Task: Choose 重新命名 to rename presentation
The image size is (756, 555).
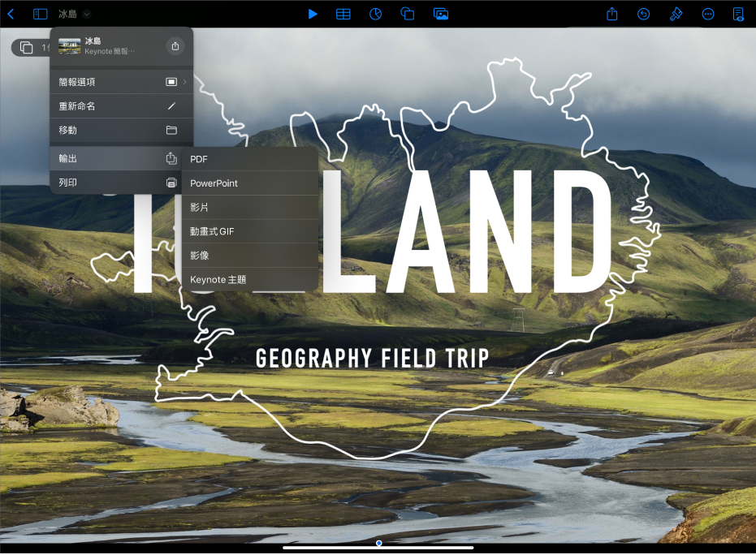Action: (x=122, y=106)
